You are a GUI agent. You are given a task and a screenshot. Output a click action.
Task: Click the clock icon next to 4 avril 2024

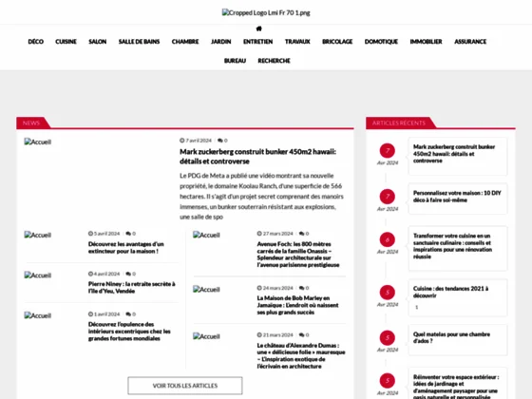[x=90, y=274]
